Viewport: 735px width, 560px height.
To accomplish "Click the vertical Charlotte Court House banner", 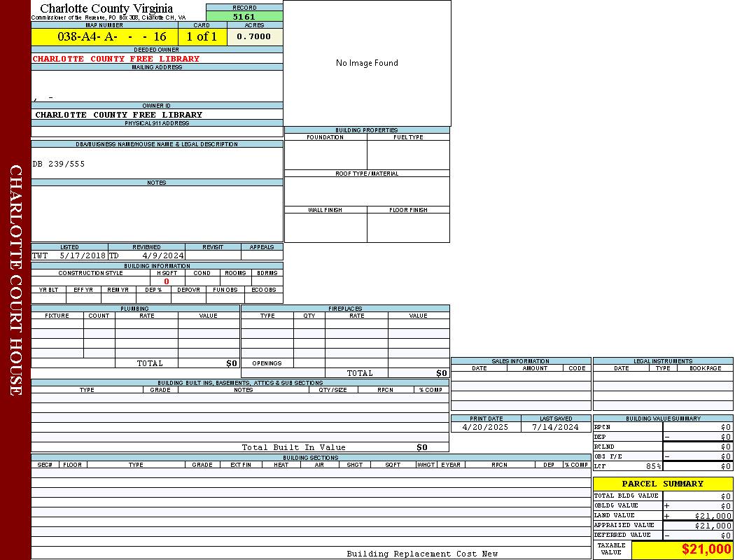I will click(x=15, y=280).
